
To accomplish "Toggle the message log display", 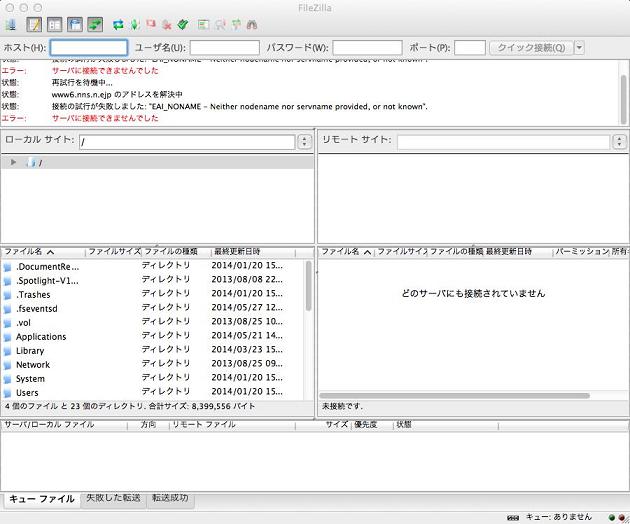I will point(35,24).
